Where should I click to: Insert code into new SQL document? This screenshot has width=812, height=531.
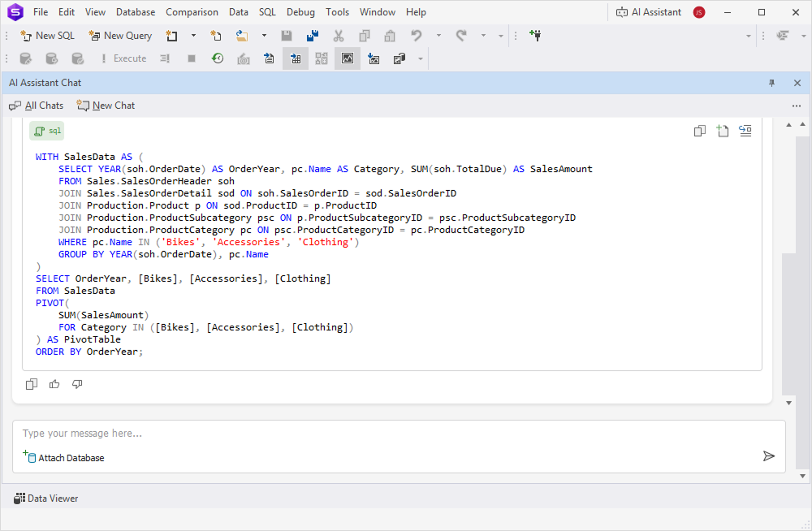722,131
